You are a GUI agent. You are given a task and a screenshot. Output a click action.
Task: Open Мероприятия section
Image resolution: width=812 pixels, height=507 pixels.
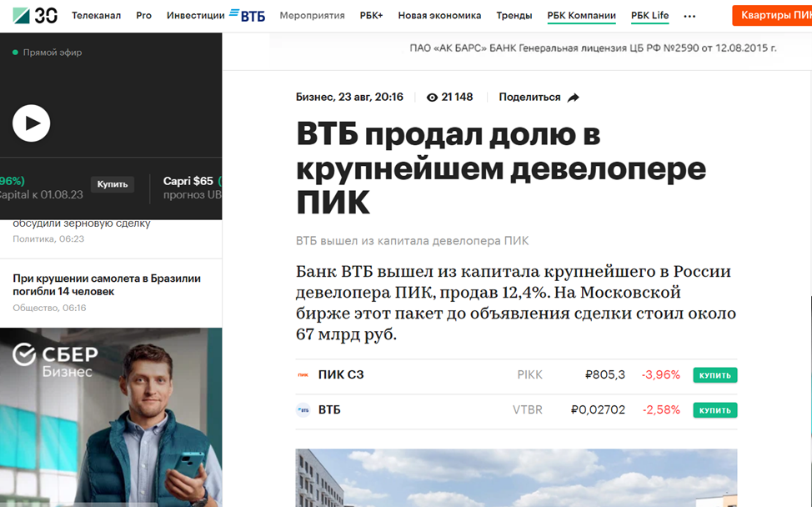tap(313, 16)
